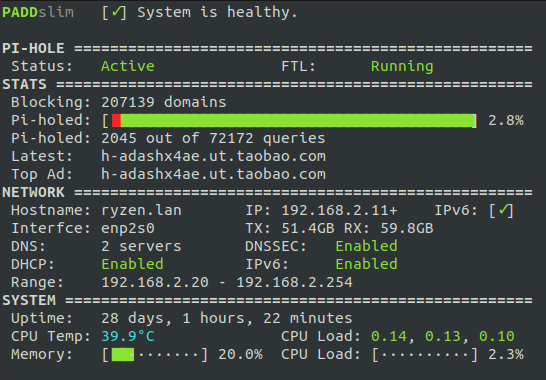546x380 pixels.
Task: Select the Latest blocked domain value
Action: [x=213, y=156]
